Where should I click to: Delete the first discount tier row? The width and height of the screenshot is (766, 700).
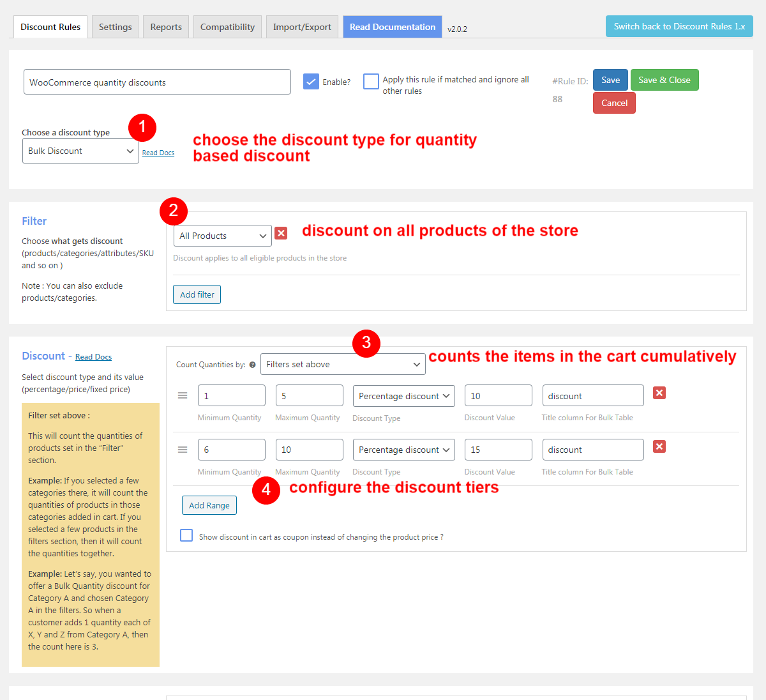[659, 393]
